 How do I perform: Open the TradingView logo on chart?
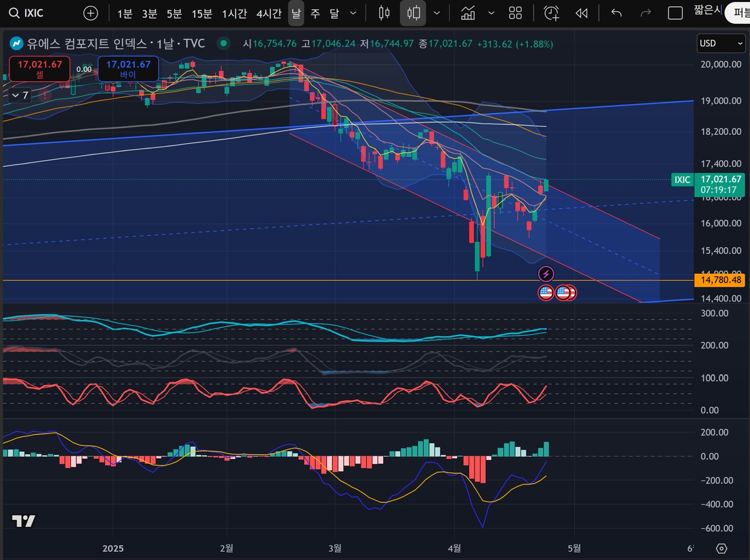pos(24,521)
